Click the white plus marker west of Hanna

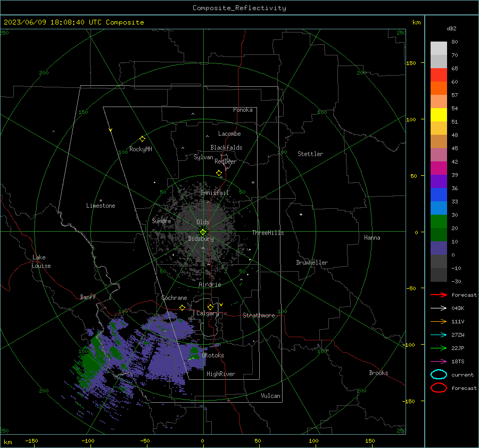pyautogui.click(x=301, y=214)
